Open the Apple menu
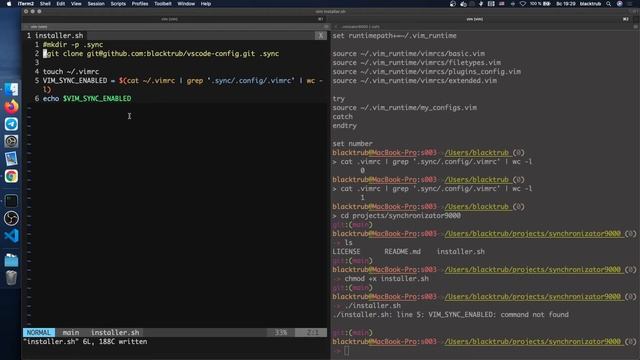The image size is (640, 360). (9, 4)
